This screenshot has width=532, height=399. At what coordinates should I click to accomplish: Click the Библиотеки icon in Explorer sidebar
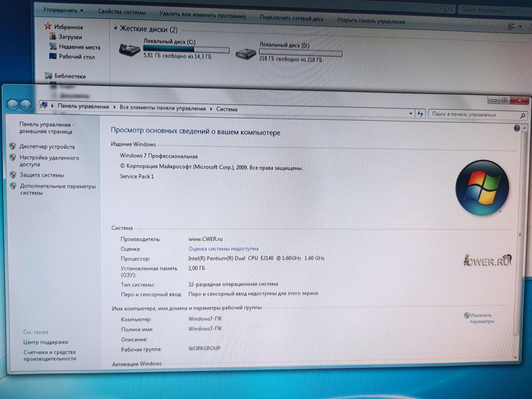[x=48, y=75]
